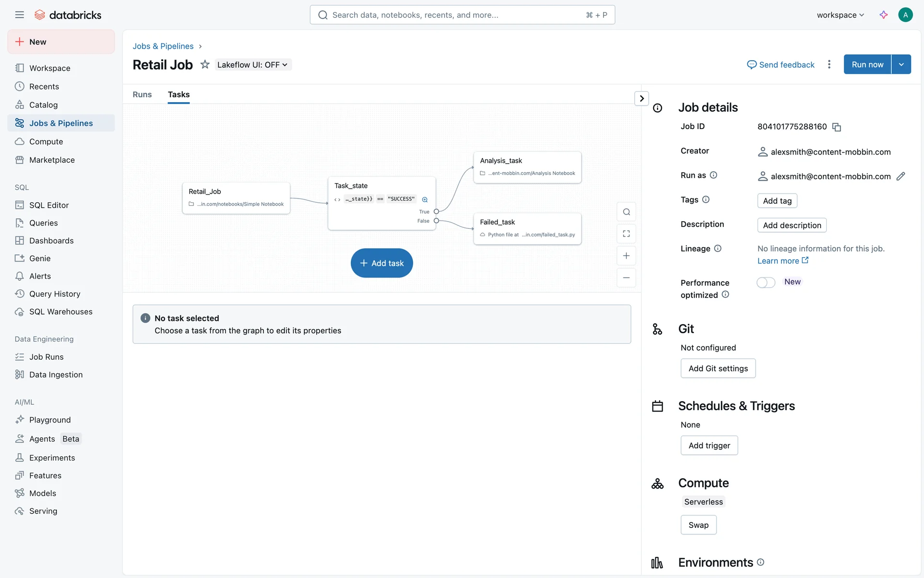
Task: Toggle the hamburger sidebar menu
Action: (19, 15)
